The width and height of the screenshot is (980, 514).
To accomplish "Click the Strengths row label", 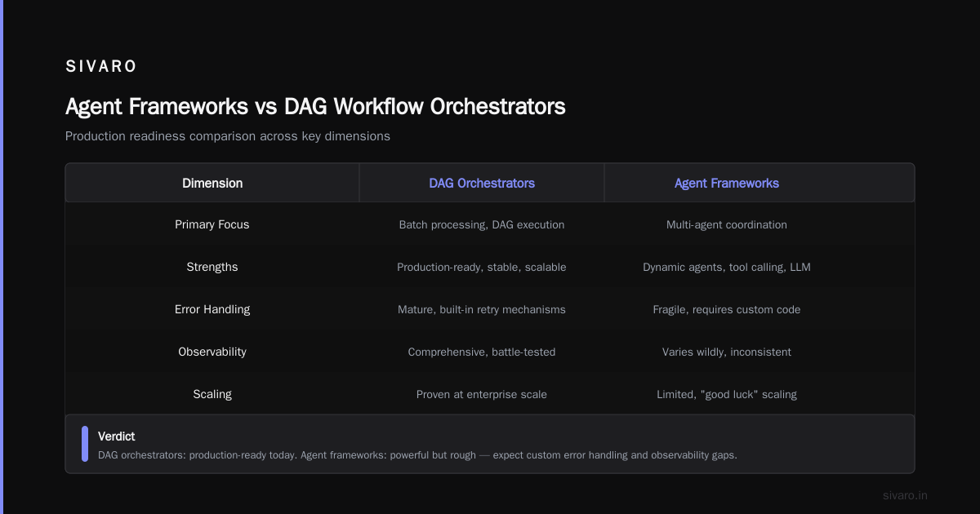I will point(212,267).
